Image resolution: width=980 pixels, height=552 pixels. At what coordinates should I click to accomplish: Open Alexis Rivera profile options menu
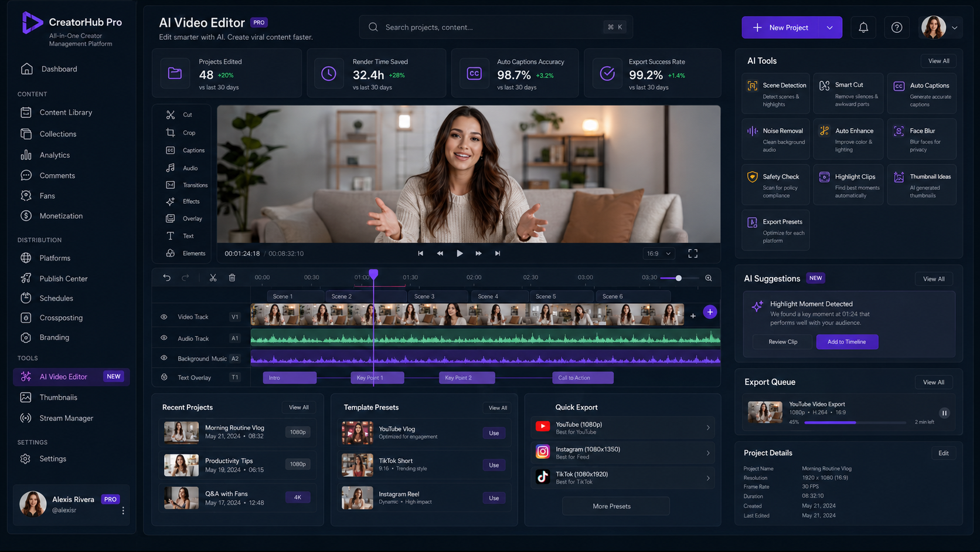[123, 510]
